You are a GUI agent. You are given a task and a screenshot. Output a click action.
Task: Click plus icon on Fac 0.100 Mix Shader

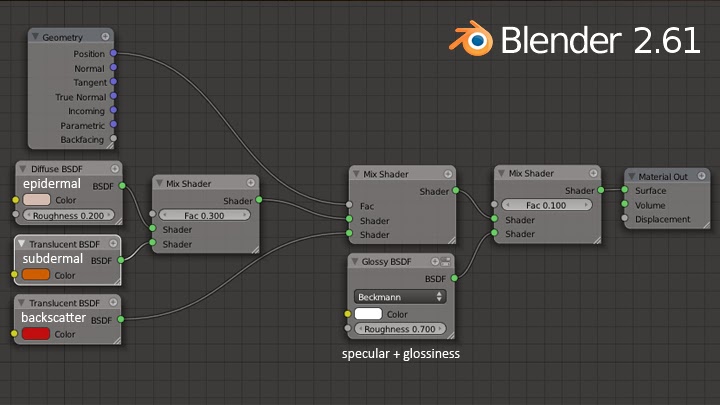(x=593, y=173)
